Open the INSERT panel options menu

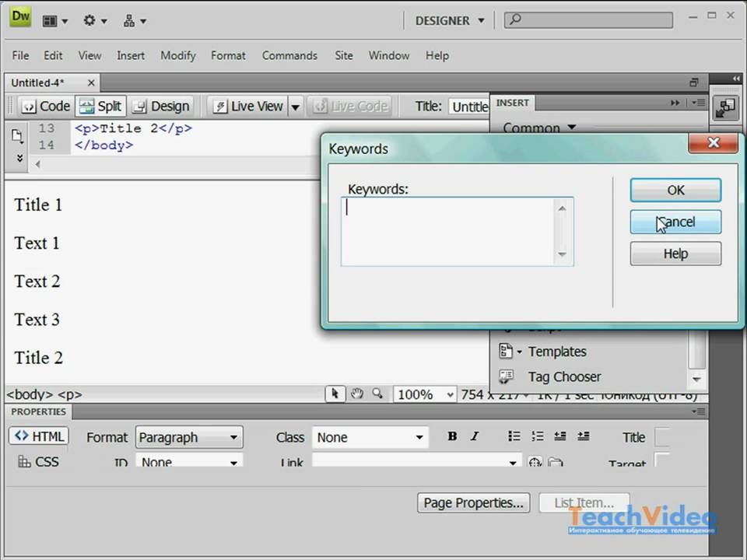coord(698,103)
